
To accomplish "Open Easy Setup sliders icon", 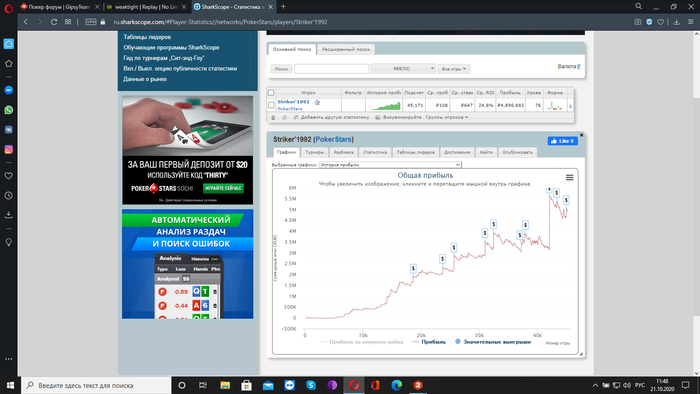I will point(691,22).
